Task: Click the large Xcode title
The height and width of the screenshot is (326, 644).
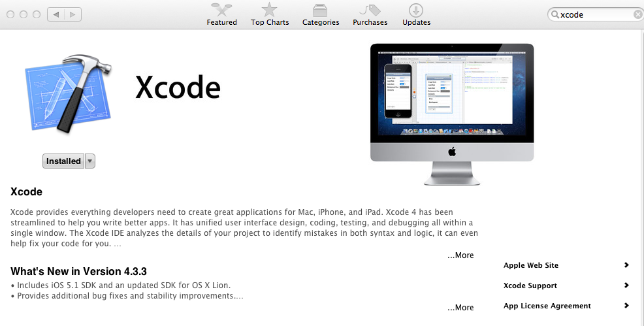Action: (178, 88)
